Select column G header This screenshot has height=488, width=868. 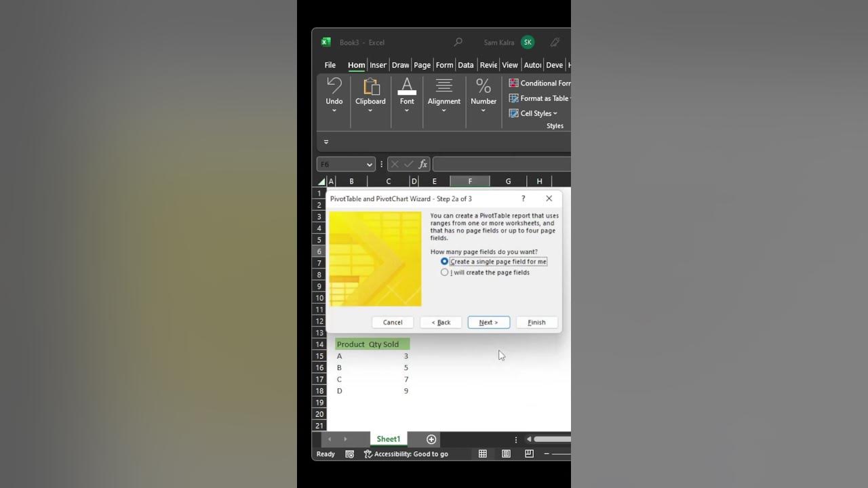point(508,181)
